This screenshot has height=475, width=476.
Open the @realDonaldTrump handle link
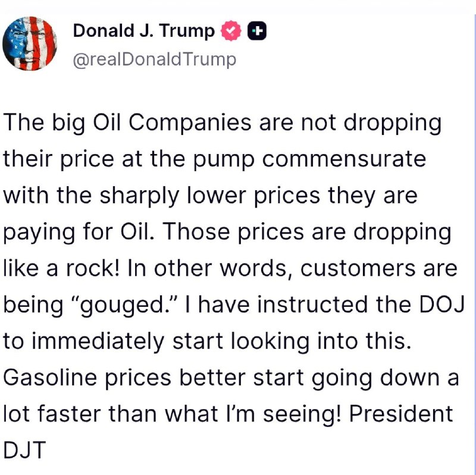pos(155,59)
